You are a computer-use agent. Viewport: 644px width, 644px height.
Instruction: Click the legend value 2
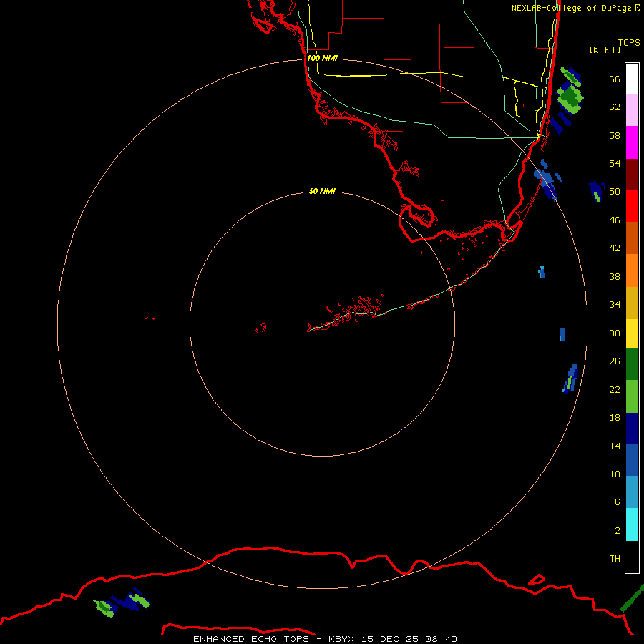[x=618, y=530]
